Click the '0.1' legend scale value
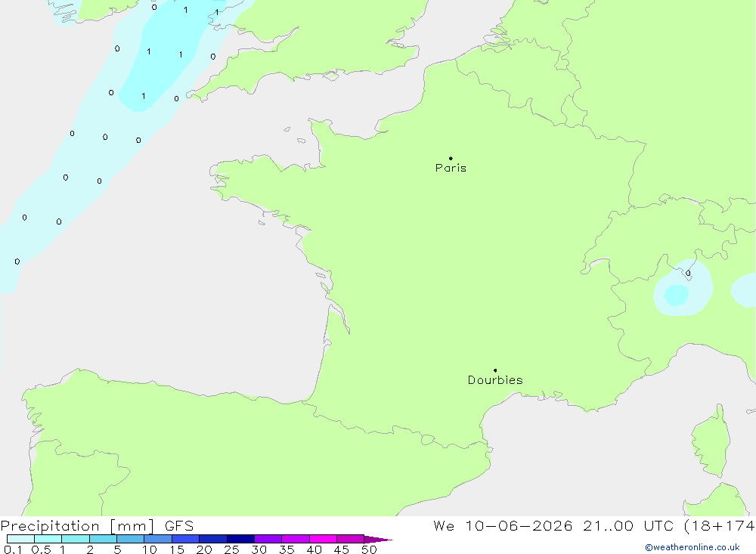The height and width of the screenshot is (554, 756). (x=13, y=549)
